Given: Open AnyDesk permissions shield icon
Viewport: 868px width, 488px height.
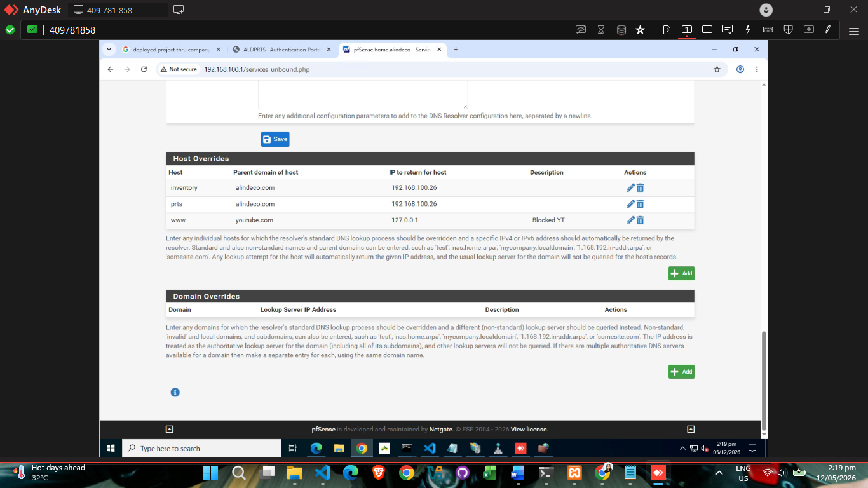Looking at the screenshot, I should (788, 29).
